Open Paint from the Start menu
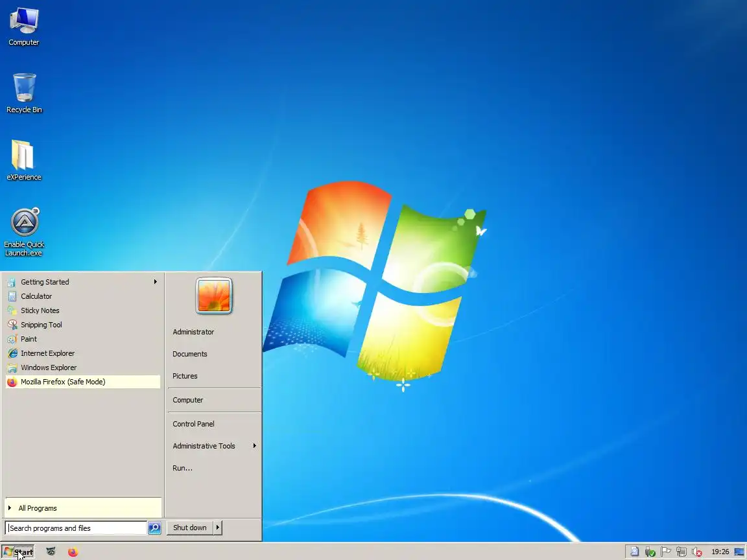Image resolution: width=747 pixels, height=560 pixels. [x=83, y=339]
